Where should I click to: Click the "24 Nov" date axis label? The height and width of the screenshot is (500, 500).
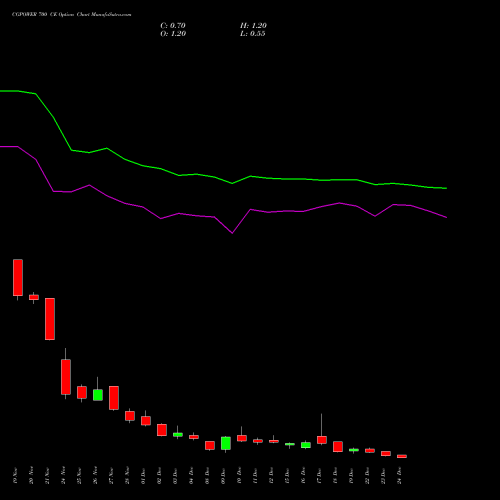[x=63, y=476]
